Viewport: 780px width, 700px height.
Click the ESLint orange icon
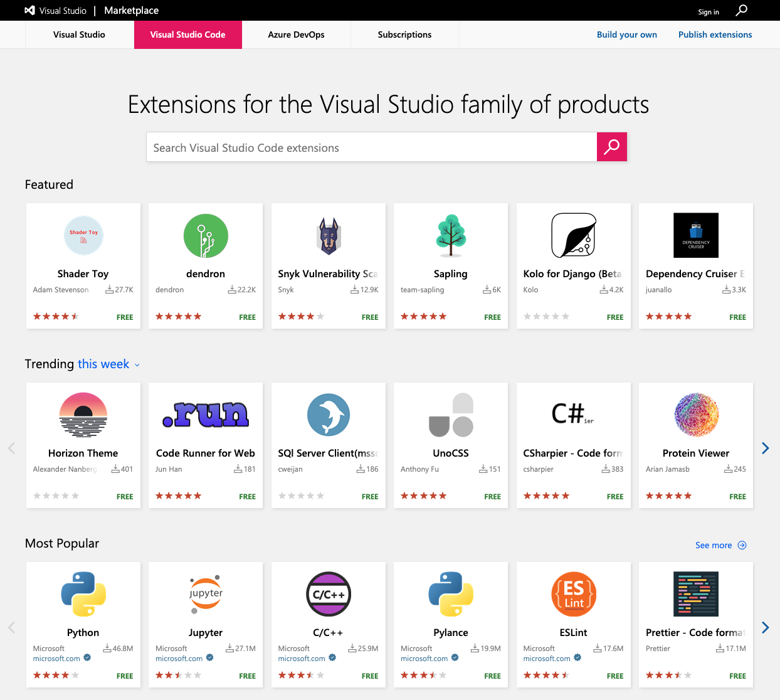point(574,594)
